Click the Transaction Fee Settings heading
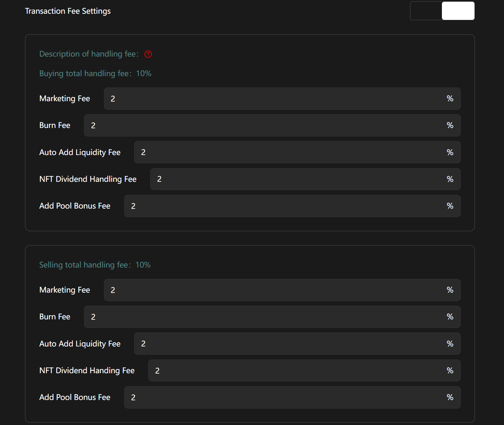 click(x=68, y=11)
